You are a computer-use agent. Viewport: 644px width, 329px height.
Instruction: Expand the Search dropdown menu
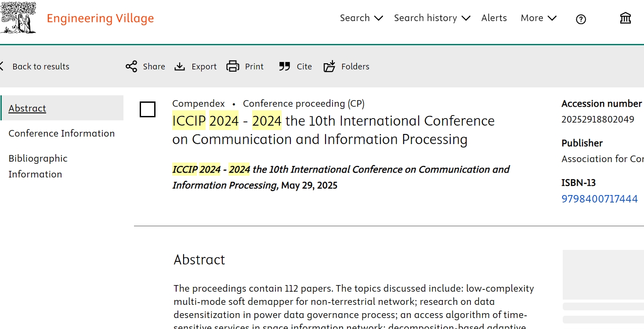click(361, 18)
